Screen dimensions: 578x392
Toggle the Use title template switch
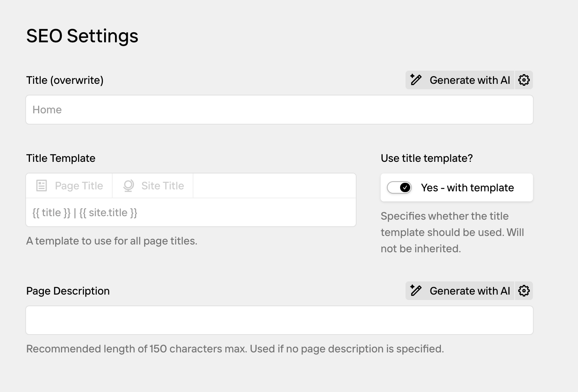399,188
